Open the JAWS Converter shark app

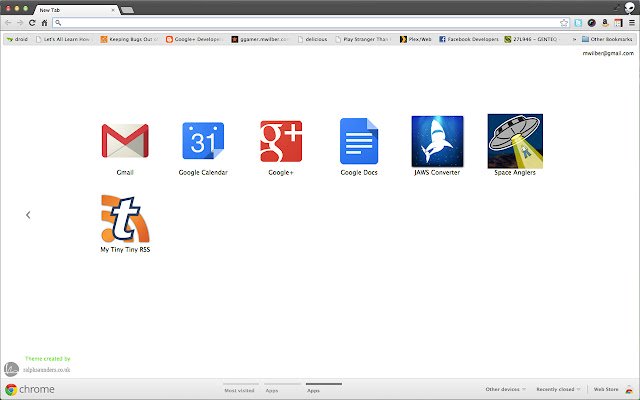coord(437,141)
